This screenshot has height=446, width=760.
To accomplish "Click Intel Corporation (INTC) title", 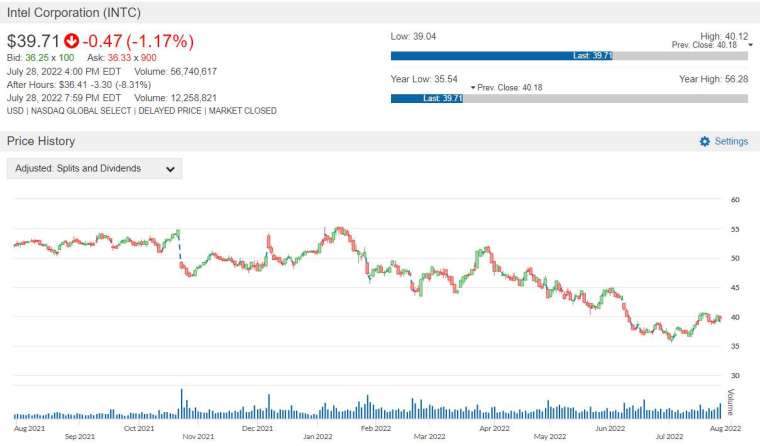I will [x=74, y=12].
